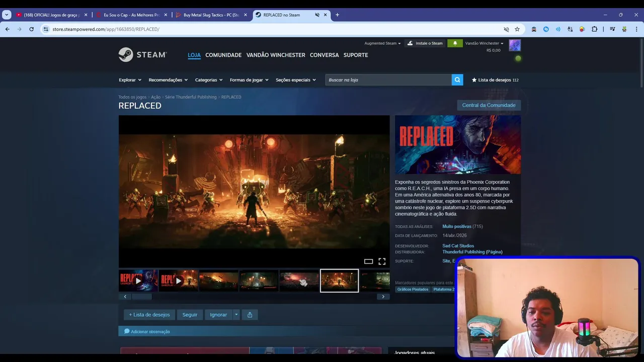Click the media strip scrollbar handle

[x=142, y=297]
